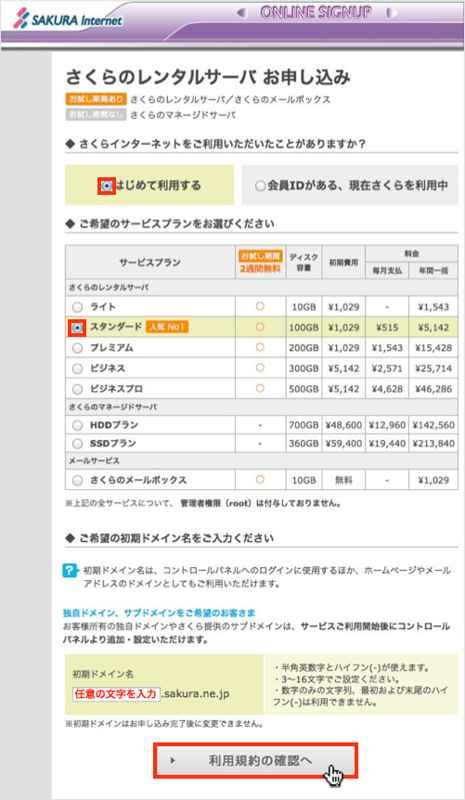Screen dimensions: 465x800
Task: Select the ビジネス plan radio button
Action: [x=77, y=368]
